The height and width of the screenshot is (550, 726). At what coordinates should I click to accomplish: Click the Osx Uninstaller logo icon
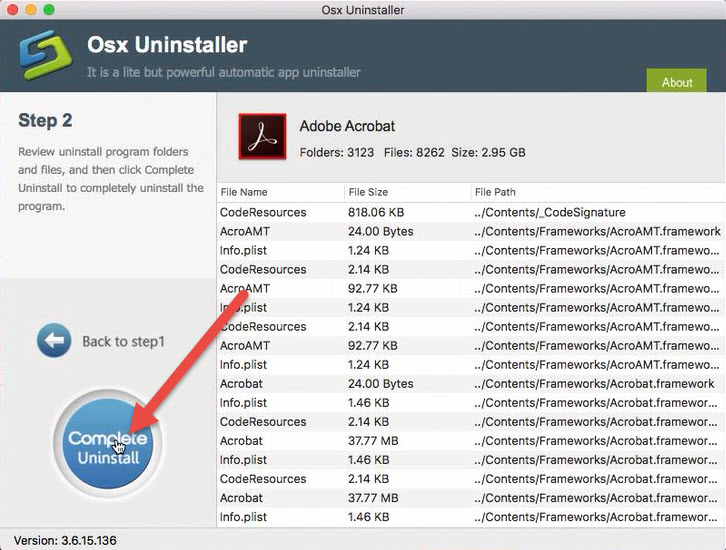[46, 55]
